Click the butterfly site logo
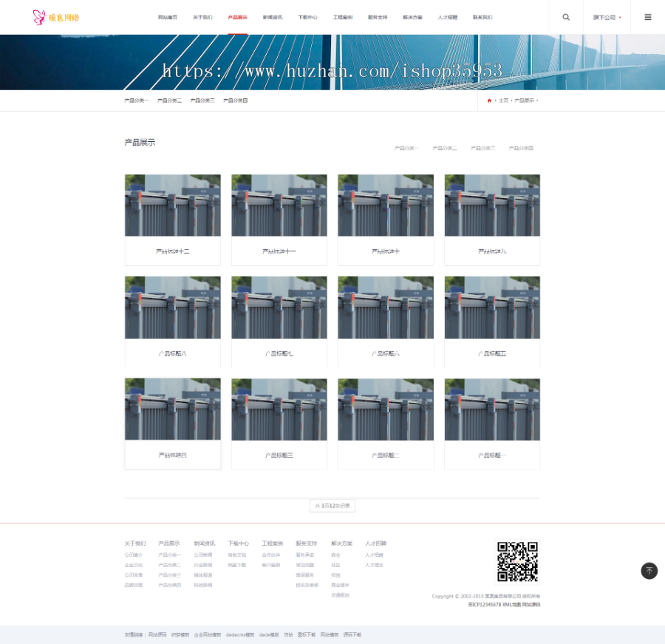Screen dimensions: 665x644 pos(55,17)
